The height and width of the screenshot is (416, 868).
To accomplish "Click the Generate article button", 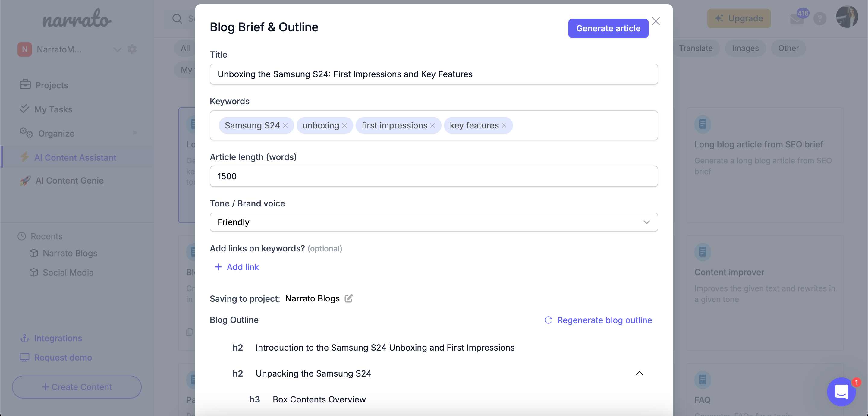I will 608,28.
